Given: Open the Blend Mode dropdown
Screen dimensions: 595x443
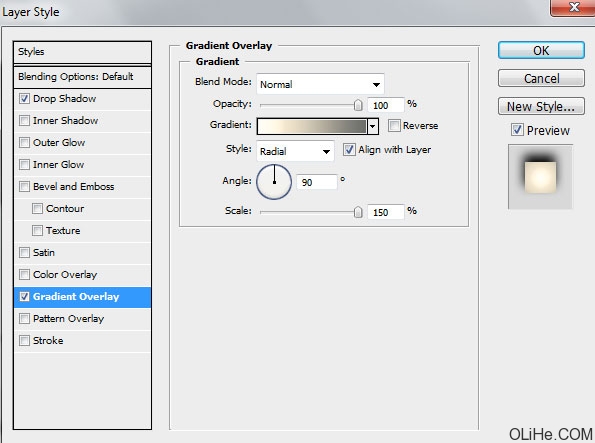Looking at the screenshot, I should coord(320,84).
